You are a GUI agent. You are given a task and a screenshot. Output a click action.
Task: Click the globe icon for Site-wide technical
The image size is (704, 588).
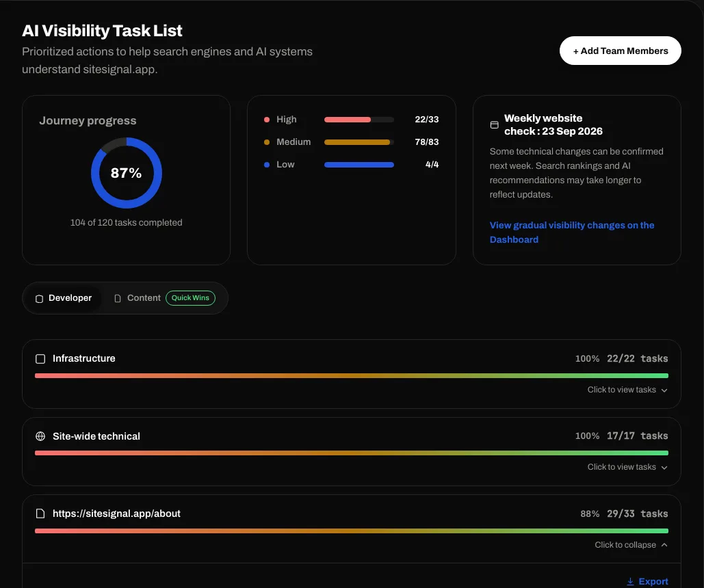(40, 436)
